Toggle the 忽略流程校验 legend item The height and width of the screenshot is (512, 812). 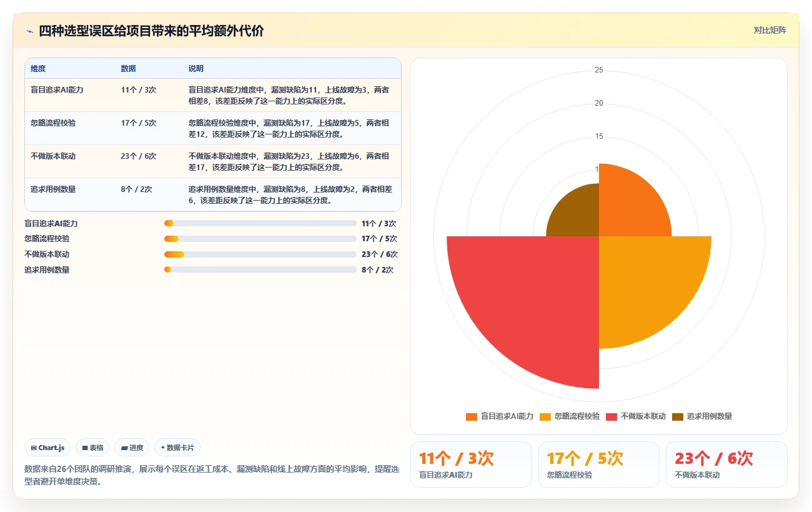coord(570,416)
